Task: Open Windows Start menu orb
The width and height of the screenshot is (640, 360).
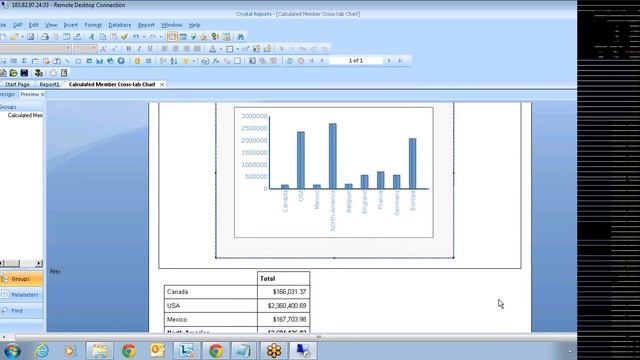Action: tap(12, 351)
